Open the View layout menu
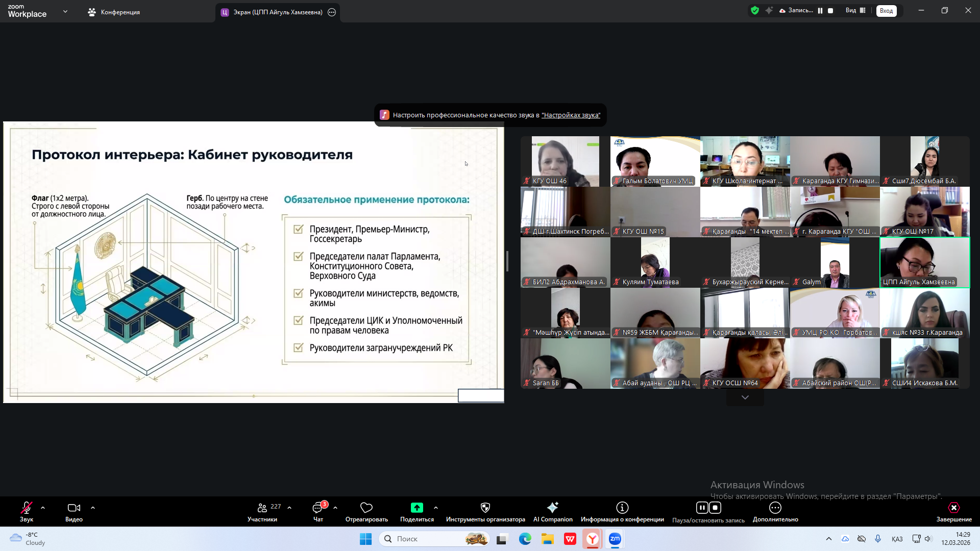980x551 pixels. (x=855, y=10)
